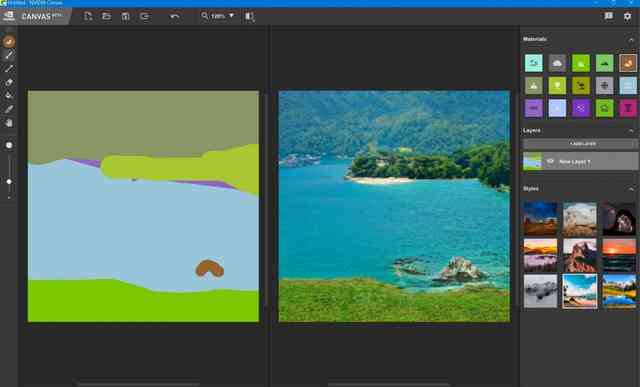Viewport: 640px width, 387px height.
Task: Select the eyedropper picker tool
Action: [9, 109]
